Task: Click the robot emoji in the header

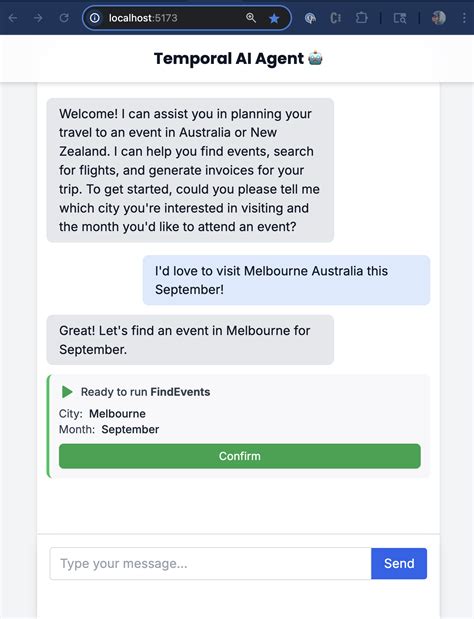Action: pyautogui.click(x=315, y=58)
